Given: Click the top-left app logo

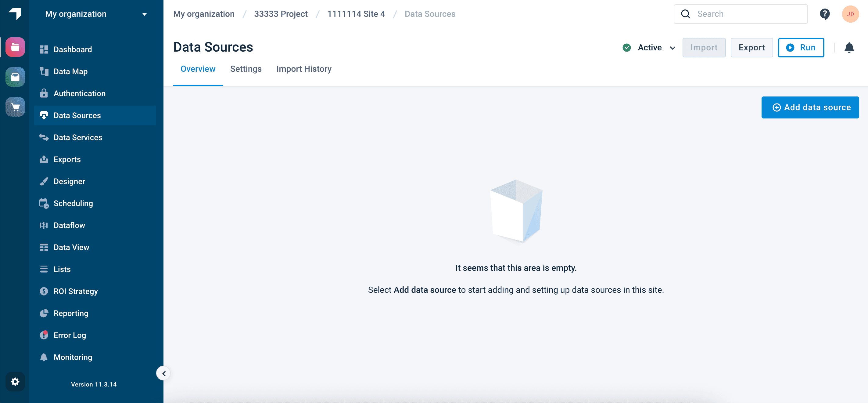Looking at the screenshot, I should point(15,13).
